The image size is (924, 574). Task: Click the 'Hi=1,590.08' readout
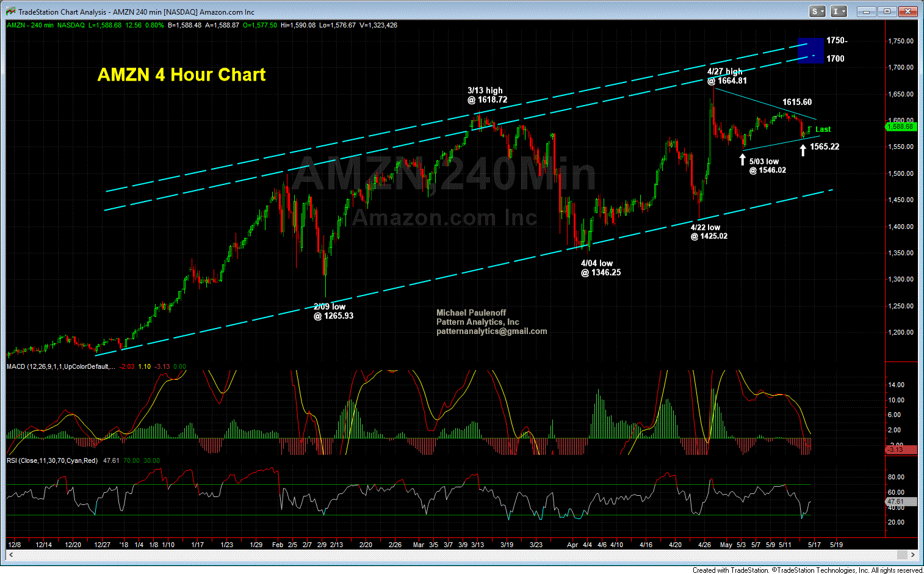298,25
